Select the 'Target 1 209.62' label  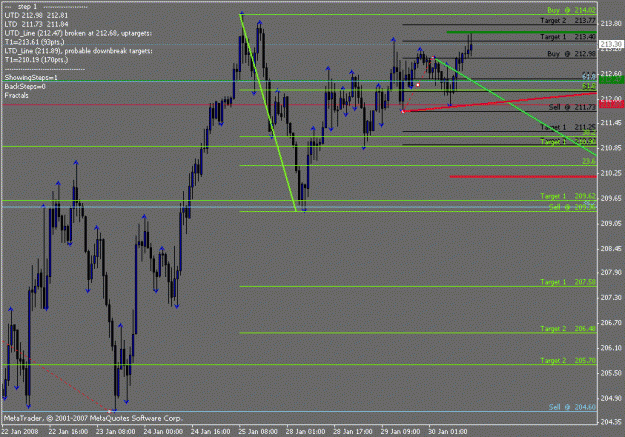(x=568, y=196)
